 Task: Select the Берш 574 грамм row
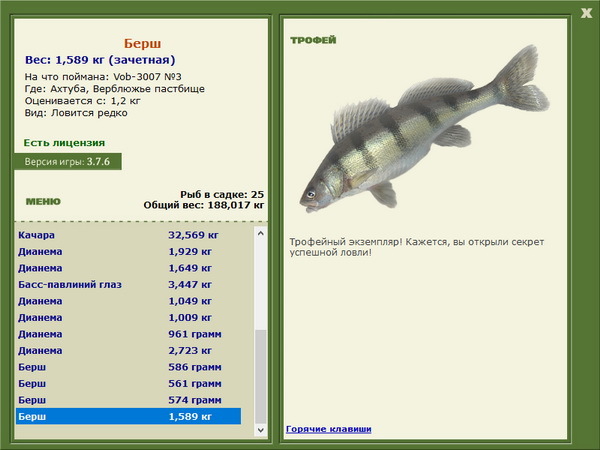tap(129, 399)
